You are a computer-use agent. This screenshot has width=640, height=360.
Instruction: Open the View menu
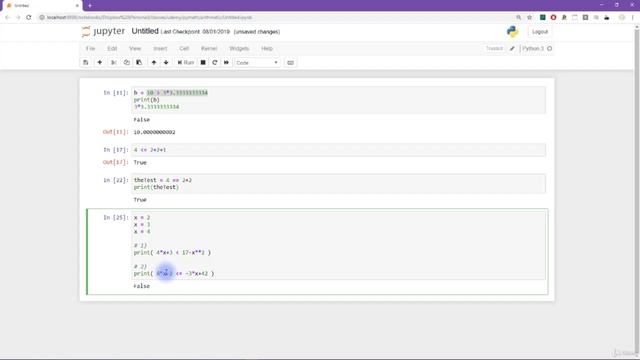(135, 48)
